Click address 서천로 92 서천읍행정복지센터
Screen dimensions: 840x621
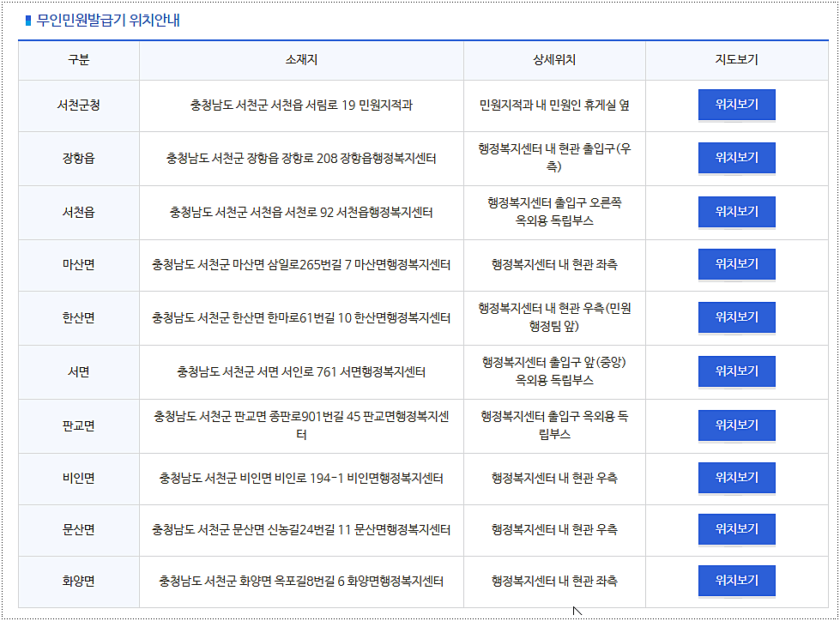coord(301,213)
